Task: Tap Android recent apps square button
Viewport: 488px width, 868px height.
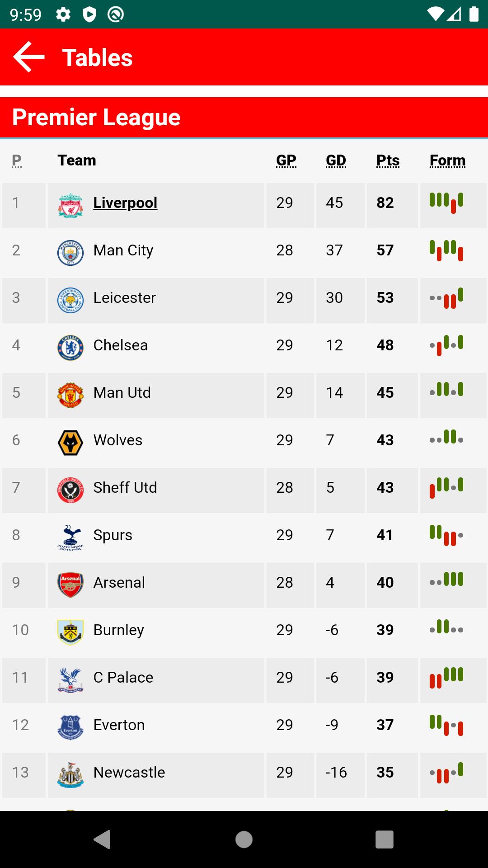Action: click(x=385, y=840)
